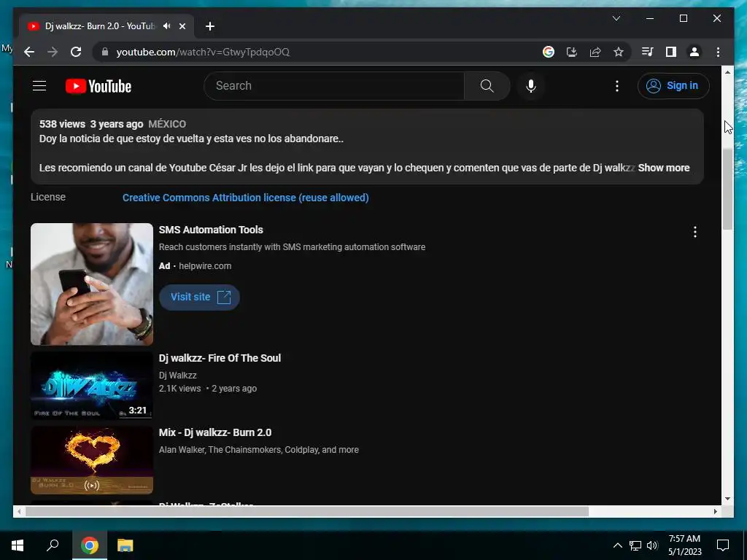Open the YouTube hamburger guide menu

pos(39,86)
